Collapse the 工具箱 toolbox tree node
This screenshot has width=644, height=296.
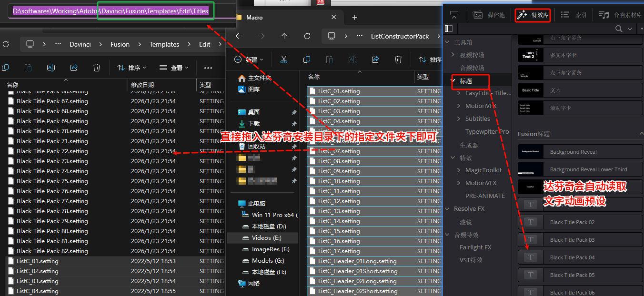pyautogui.click(x=448, y=42)
